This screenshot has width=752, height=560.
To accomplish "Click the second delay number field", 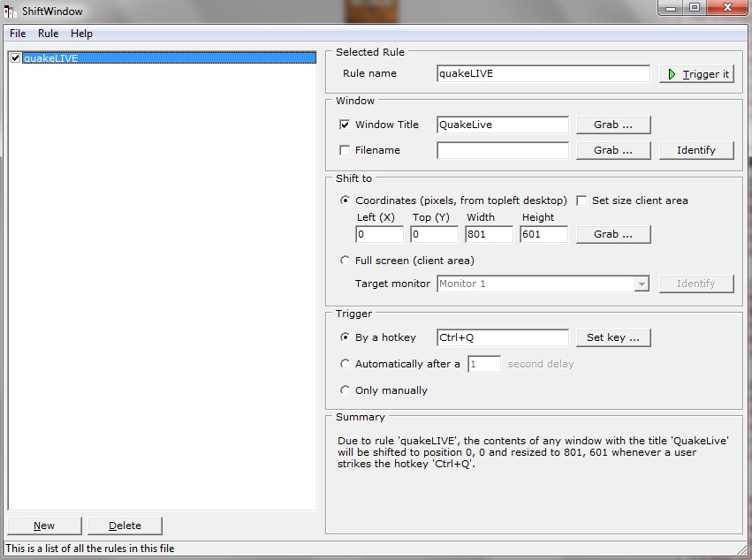I will click(484, 364).
